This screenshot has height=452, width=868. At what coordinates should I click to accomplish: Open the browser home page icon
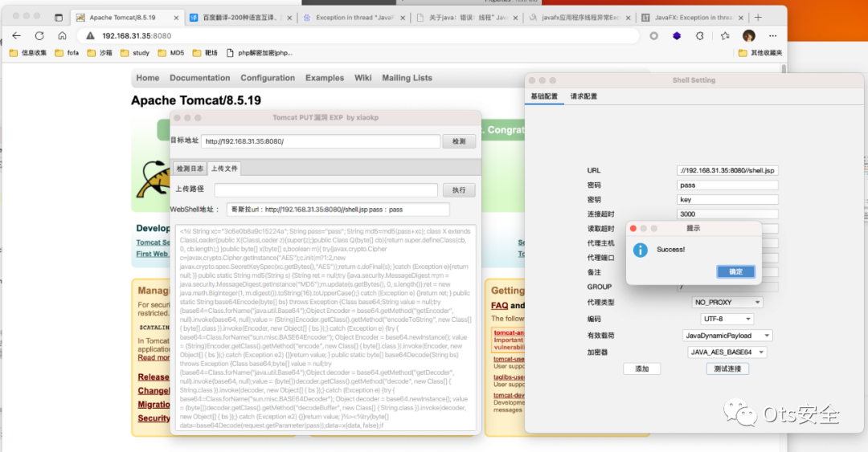pyautogui.click(x=62, y=36)
